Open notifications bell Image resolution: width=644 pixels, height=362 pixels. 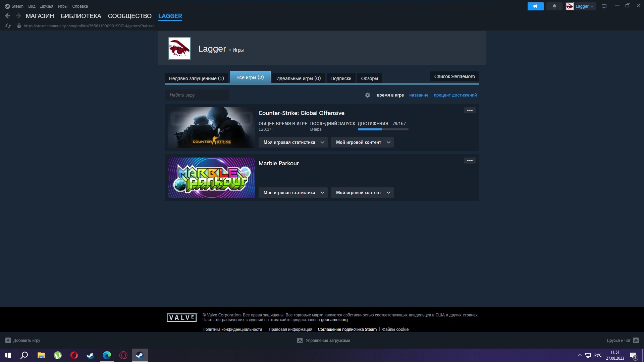click(554, 6)
